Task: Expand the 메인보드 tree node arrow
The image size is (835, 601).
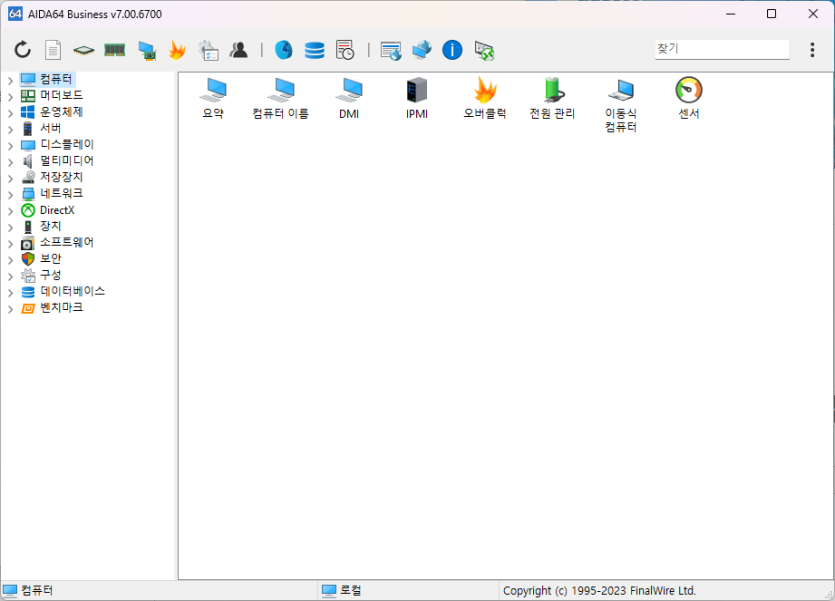Action: point(10,96)
